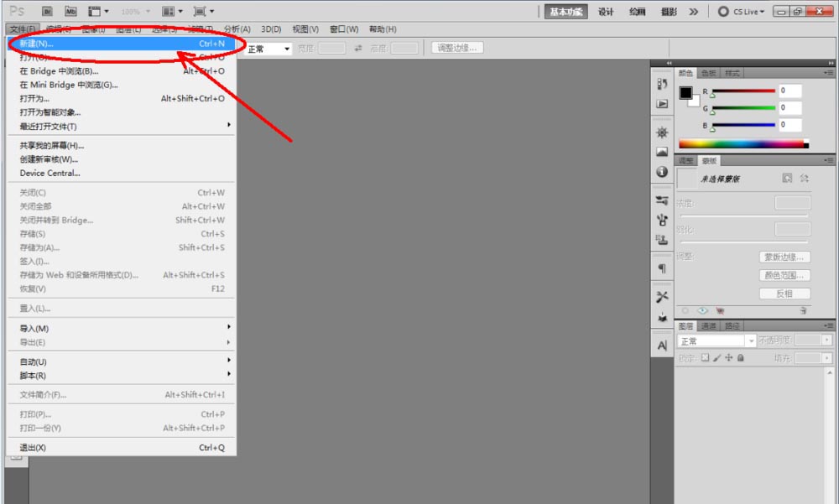Click the 颜色范围... button

(784, 276)
